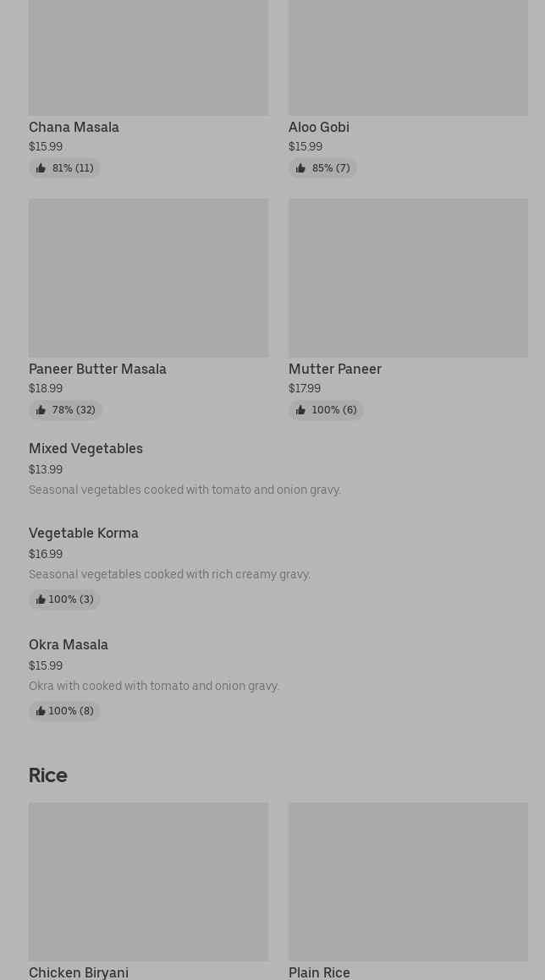Click the Plain Rice title

[318, 972]
